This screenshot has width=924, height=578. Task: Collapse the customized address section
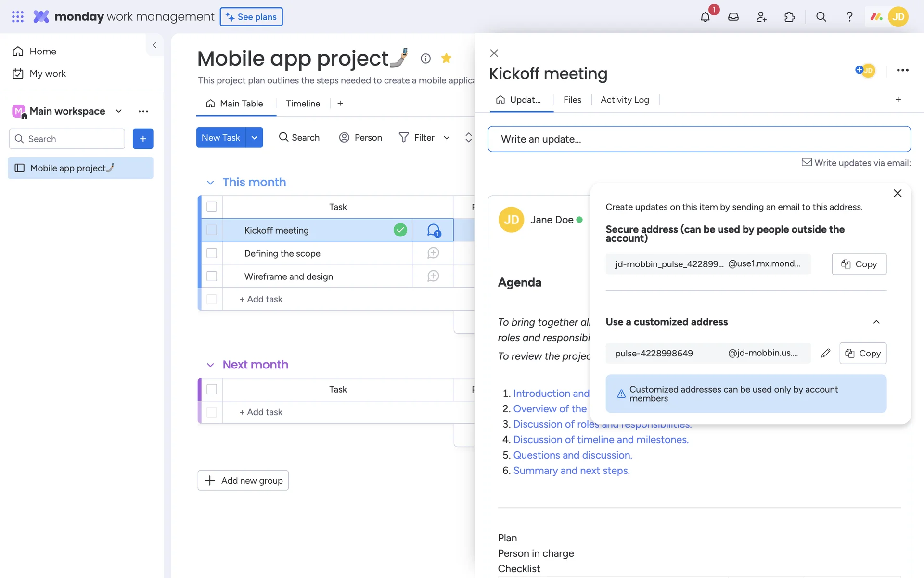coord(876,322)
